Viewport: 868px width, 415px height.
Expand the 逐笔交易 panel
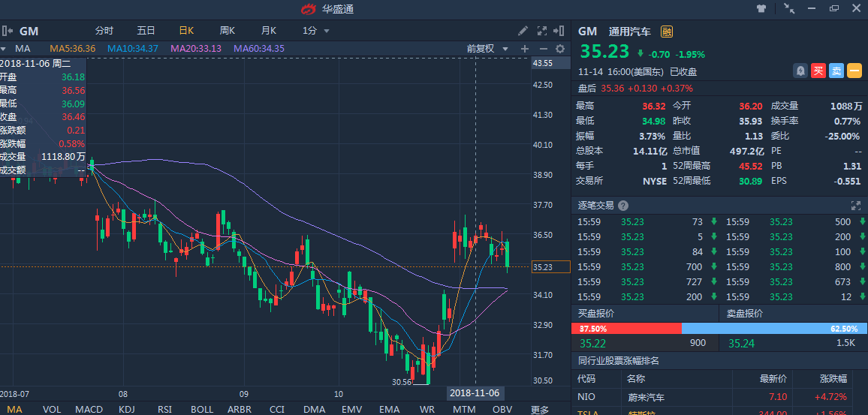tap(855, 205)
